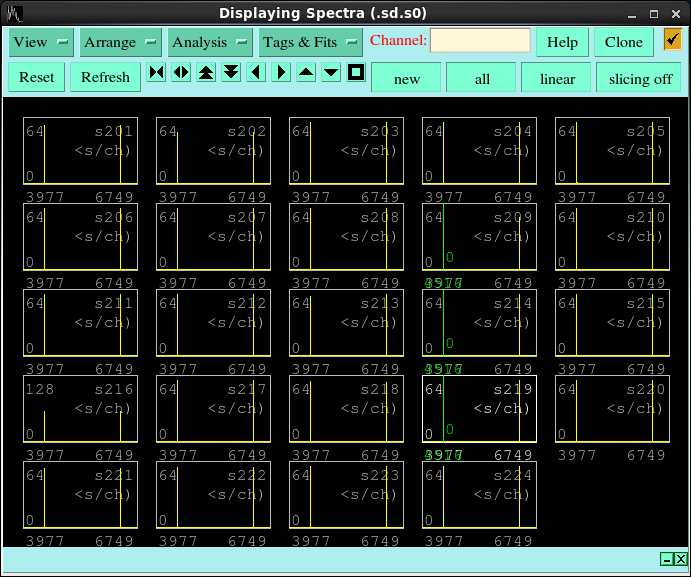
Task: Click the square full-view icon
Action: point(356,73)
